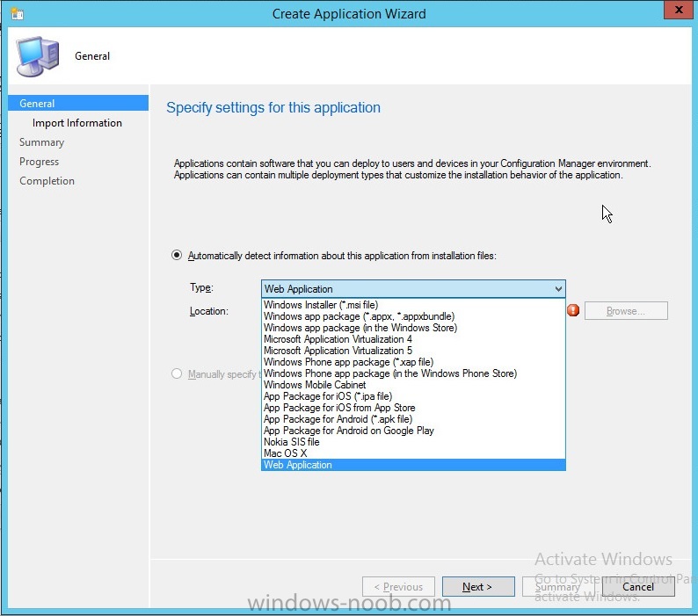This screenshot has width=698, height=616.
Task: Click the Cancel button
Action: click(x=638, y=587)
